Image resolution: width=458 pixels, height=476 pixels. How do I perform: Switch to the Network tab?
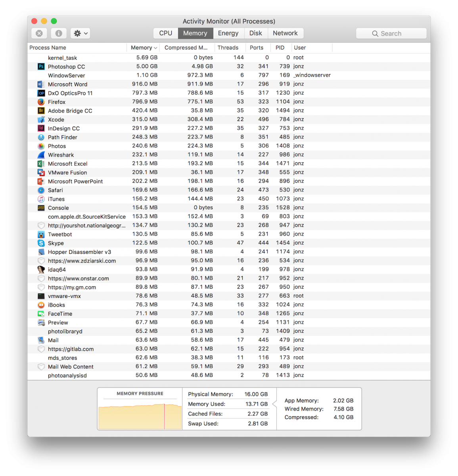[286, 33]
